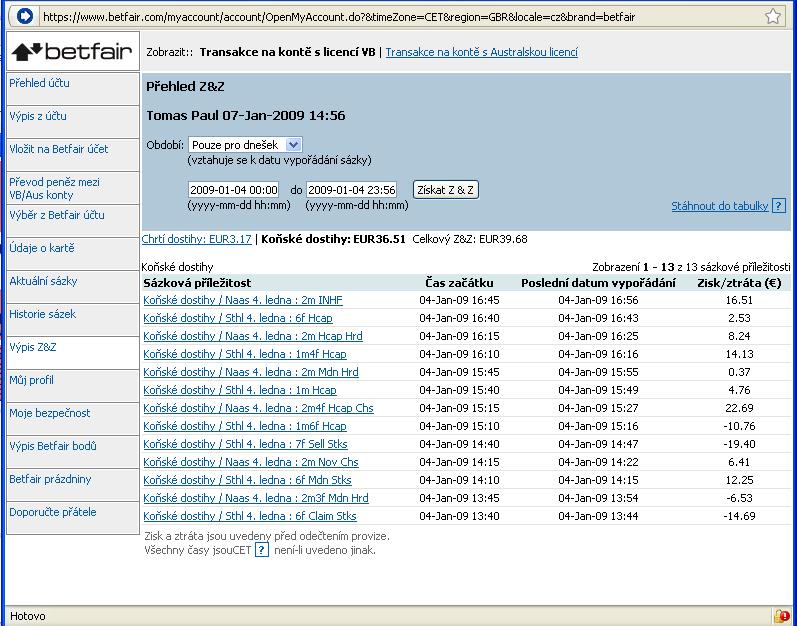
Task: Open Historie sázek menu item
Action: click(73, 320)
